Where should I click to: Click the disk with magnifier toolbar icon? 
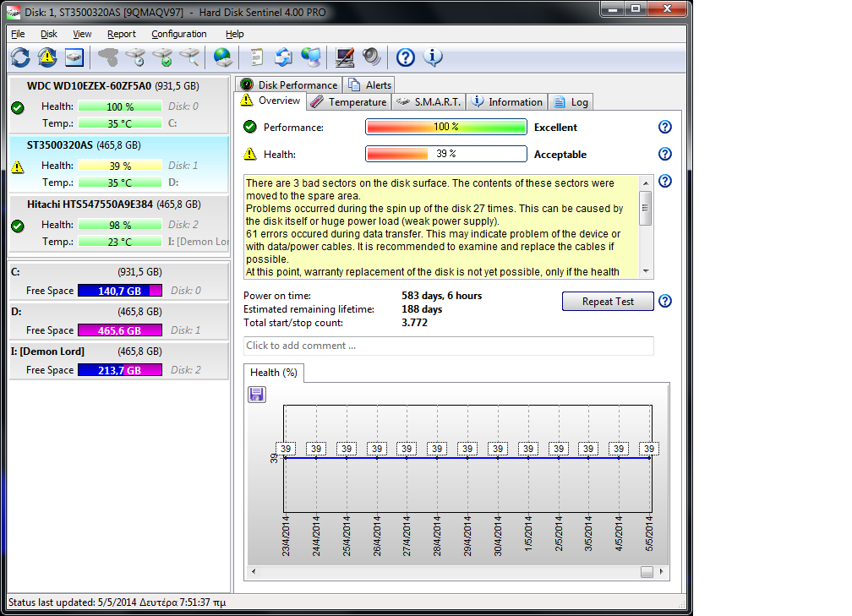[x=189, y=57]
